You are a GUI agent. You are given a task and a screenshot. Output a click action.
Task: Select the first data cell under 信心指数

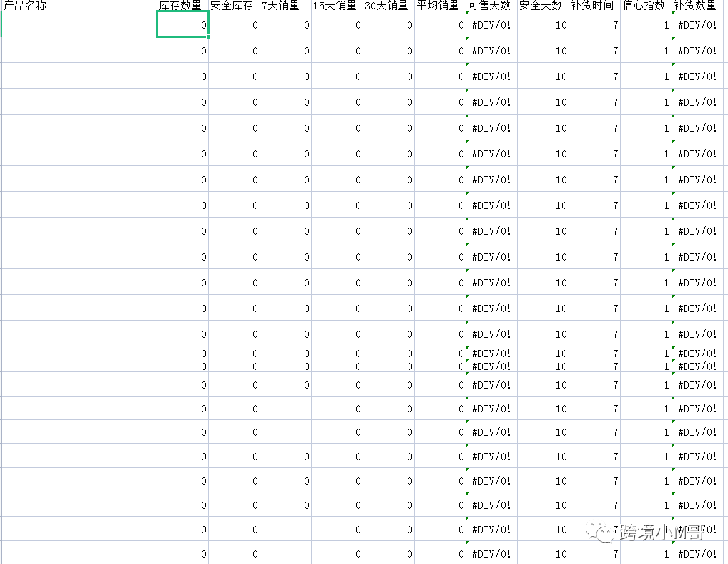(646, 25)
